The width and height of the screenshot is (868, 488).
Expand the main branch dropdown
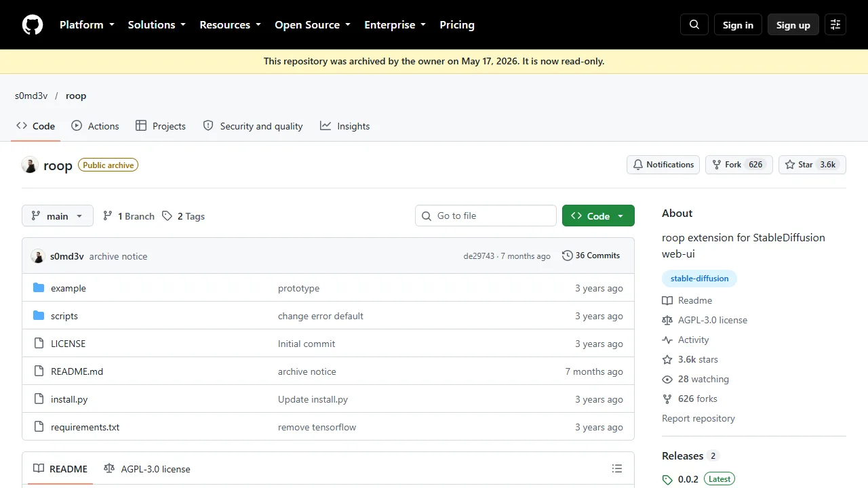[58, 216]
